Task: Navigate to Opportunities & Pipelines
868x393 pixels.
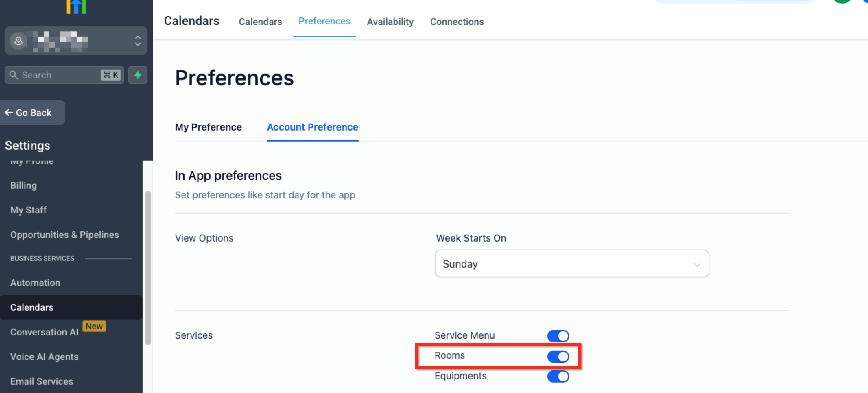Action: (64, 235)
